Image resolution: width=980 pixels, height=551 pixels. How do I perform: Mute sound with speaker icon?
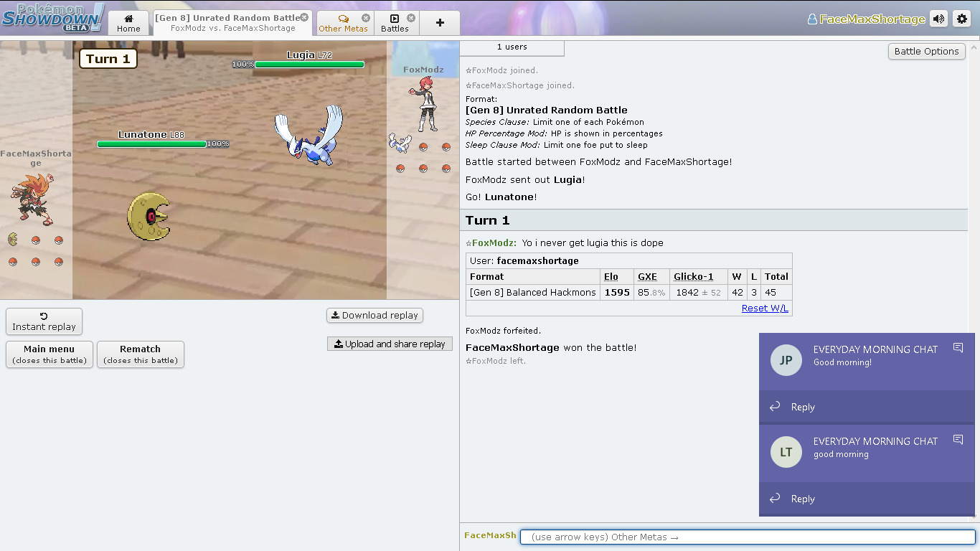coord(938,19)
